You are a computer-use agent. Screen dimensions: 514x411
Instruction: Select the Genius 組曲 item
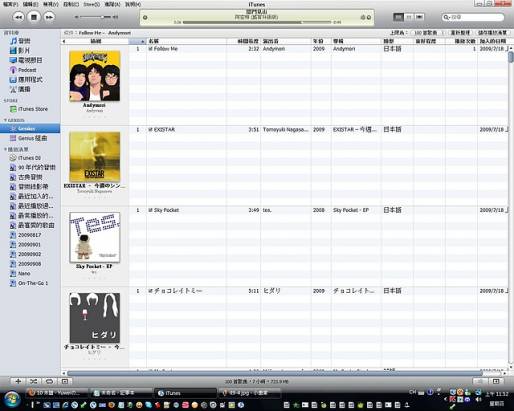click(x=28, y=138)
